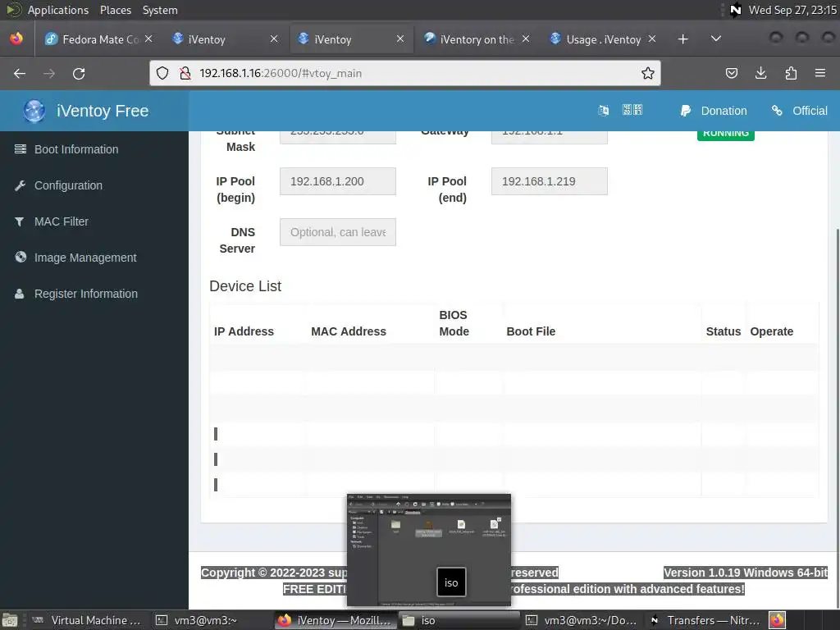Open the Official website link
This screenshot has height=630, width=840.
(810, 111)
